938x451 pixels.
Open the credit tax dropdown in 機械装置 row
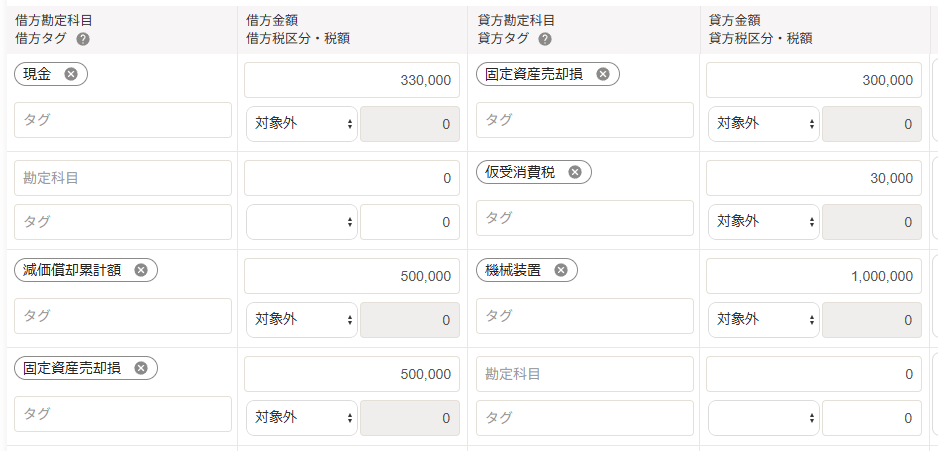point(763,320)
